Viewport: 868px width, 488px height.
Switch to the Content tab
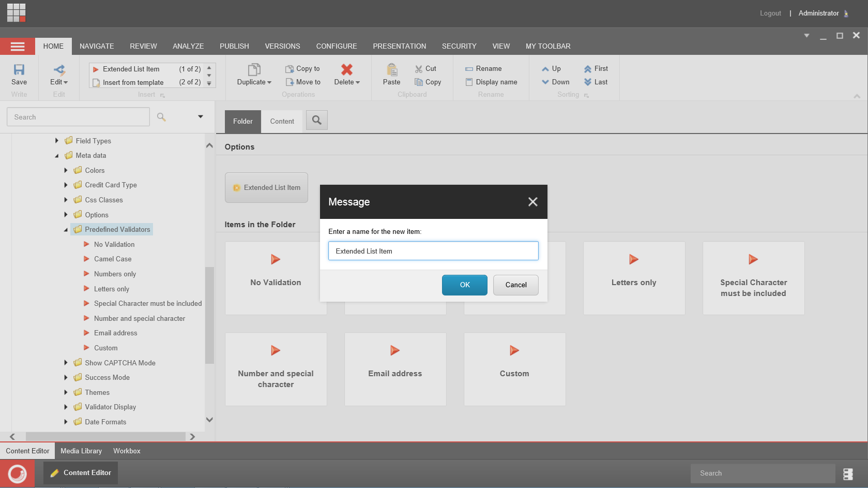pos(282,121)
